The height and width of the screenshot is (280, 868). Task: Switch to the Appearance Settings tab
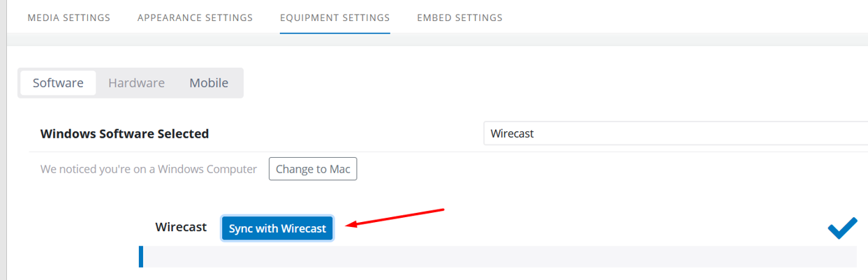(195, 17)
